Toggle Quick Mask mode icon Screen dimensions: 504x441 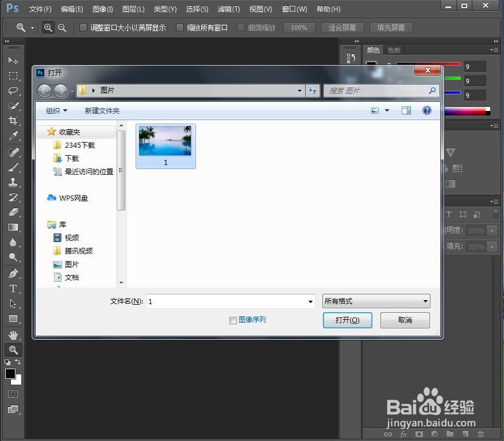(13, 394)
